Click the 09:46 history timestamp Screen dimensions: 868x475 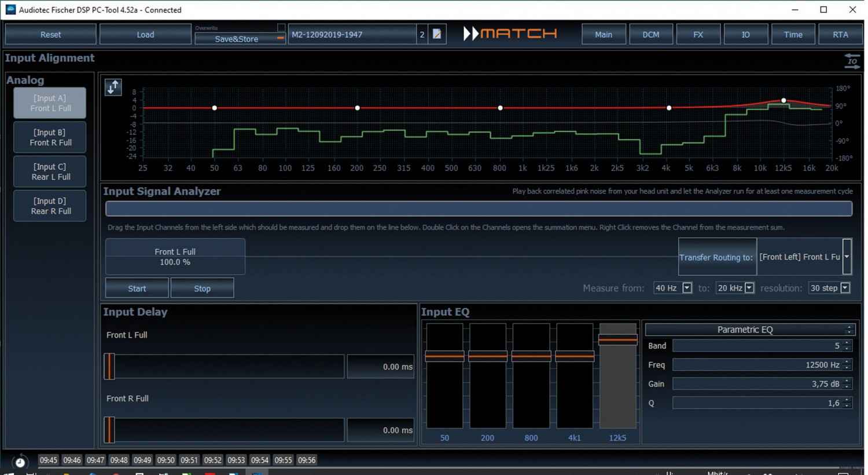72,460
